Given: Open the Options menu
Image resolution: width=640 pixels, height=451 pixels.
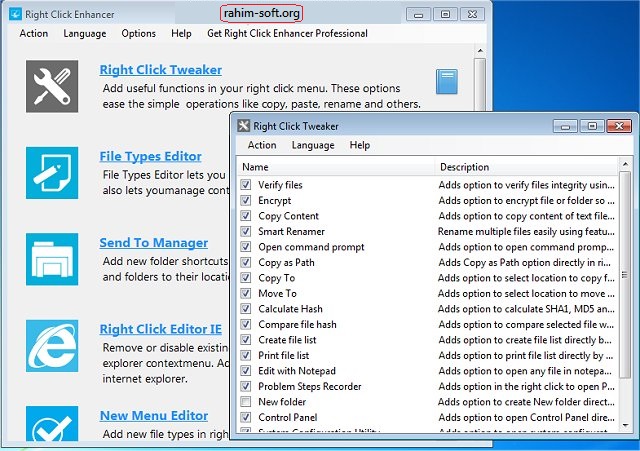Looking at the screenshot, I should click(x=138, y=33).
